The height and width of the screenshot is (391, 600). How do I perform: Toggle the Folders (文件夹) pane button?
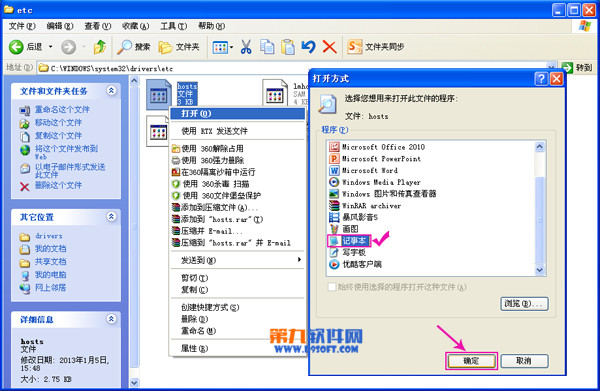click(179, 47)
